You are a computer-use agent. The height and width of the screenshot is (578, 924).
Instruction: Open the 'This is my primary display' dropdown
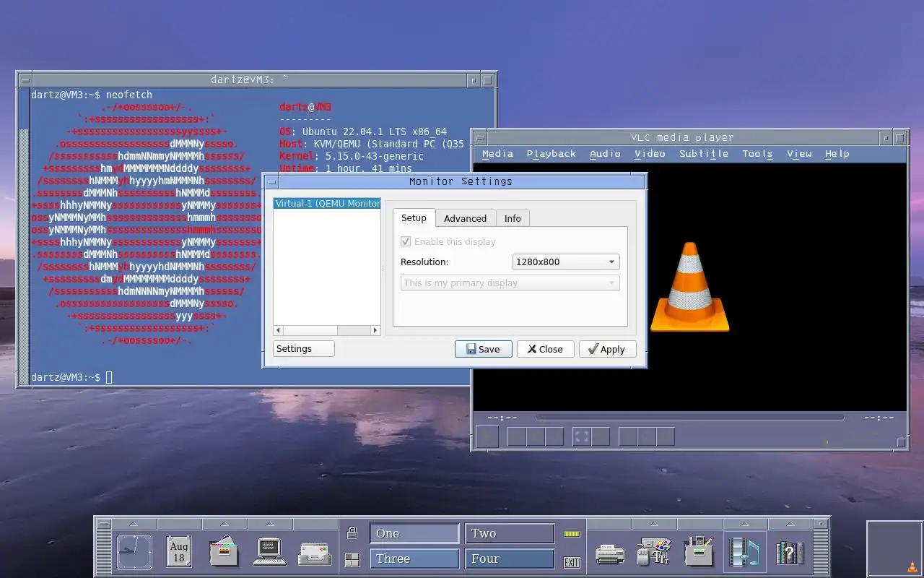(510, 282)
